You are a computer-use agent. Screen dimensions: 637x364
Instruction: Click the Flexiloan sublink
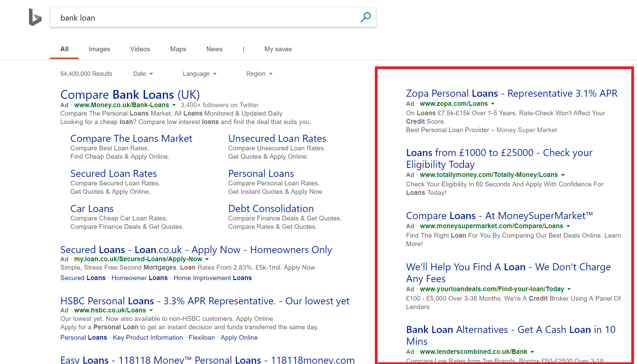pyautogui.click(x=202, y=338)
